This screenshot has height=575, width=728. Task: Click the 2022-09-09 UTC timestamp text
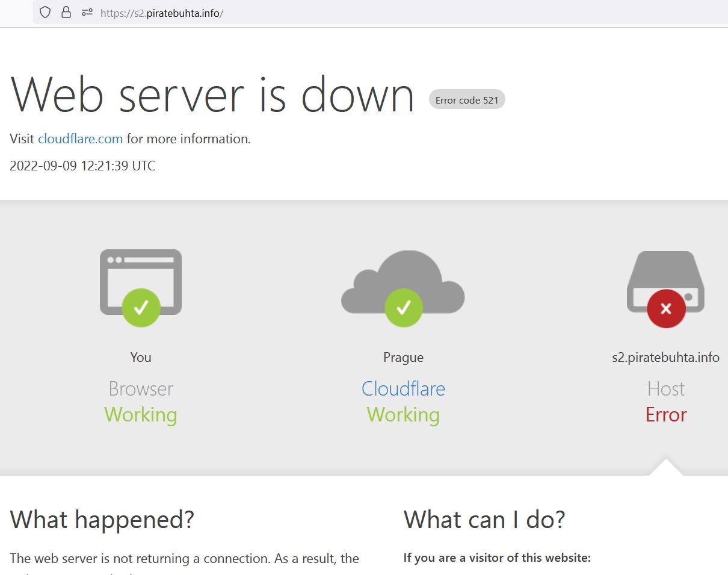pyautogui.click(x=82, y=166)
